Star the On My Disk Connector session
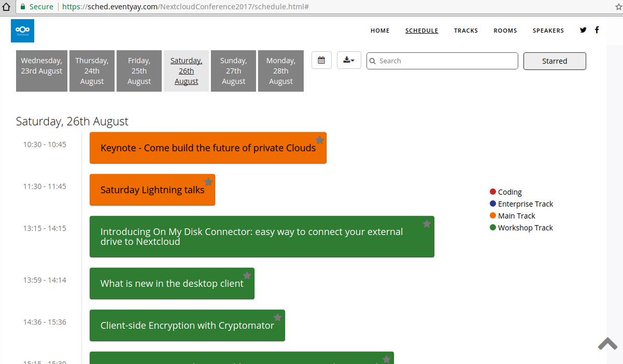 (427, 224)
